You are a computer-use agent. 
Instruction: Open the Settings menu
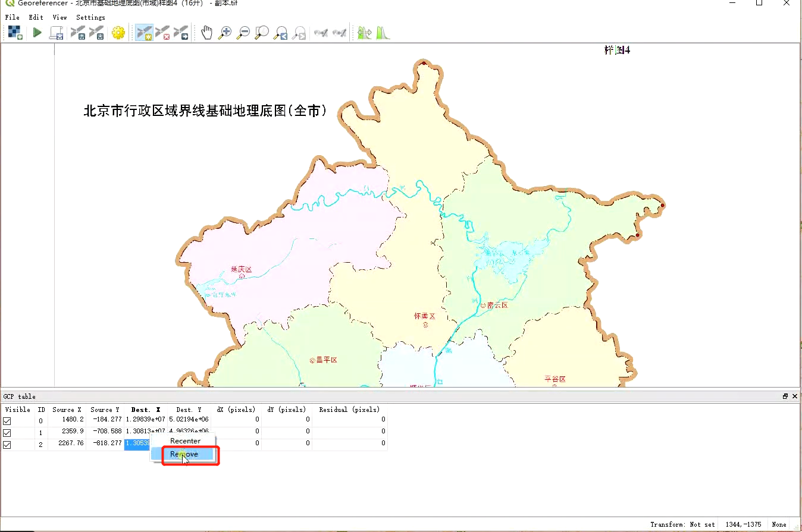pyautogui.click(x=90, y=17)
